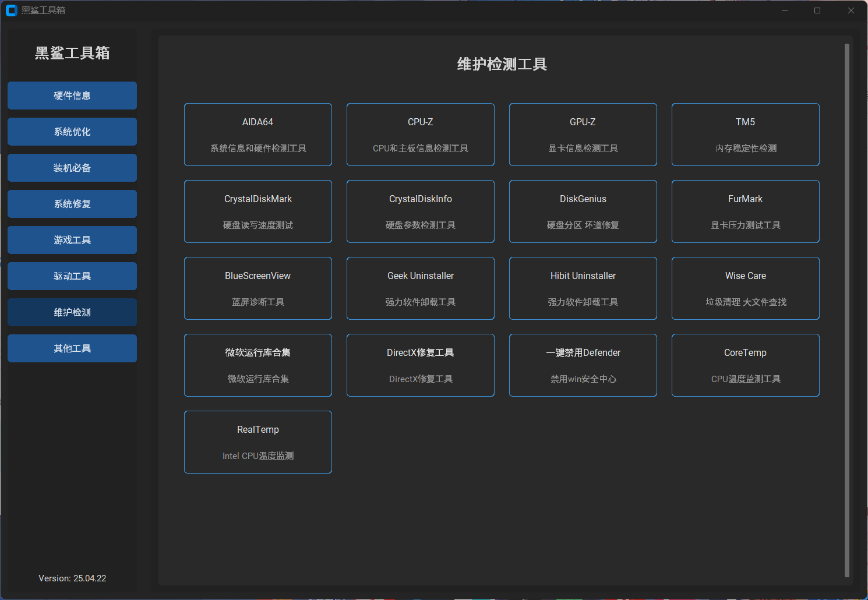Launch CrystalDiskMark speed test card
This screenshot has height=600, width=868.
pyautogui.click(x=258, y=211)
